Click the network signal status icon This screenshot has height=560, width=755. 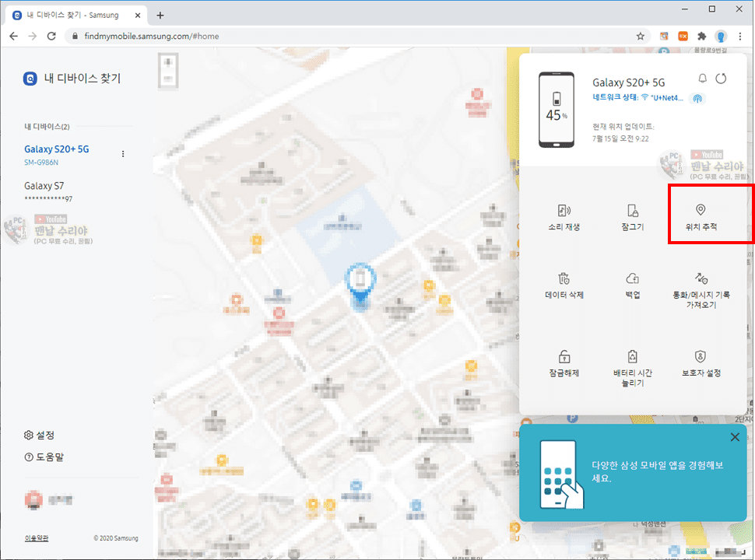(697, 99)
